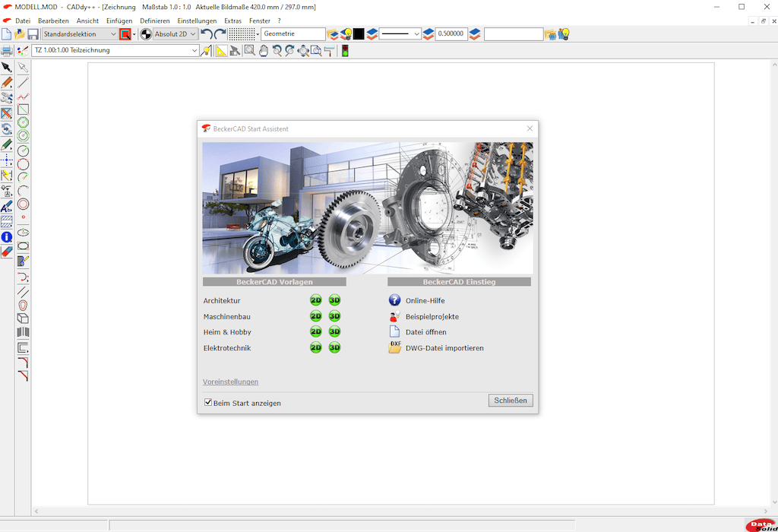The image size is (778, 532).
Task: Click the DWG-Datei importieren folder icon
Action: [x=394, y=348]
